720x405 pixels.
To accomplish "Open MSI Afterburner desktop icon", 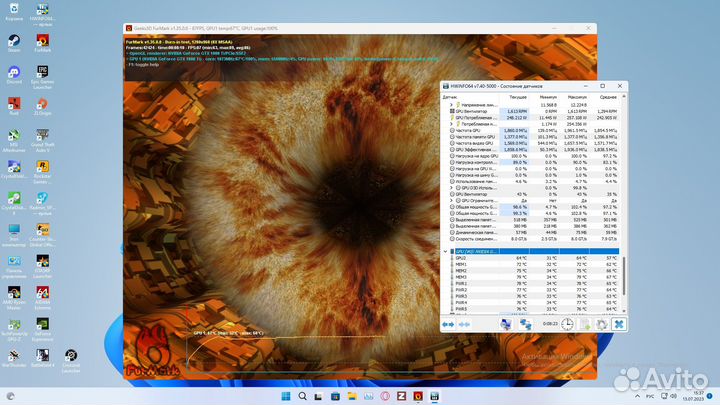I will [x=15, y=140].
